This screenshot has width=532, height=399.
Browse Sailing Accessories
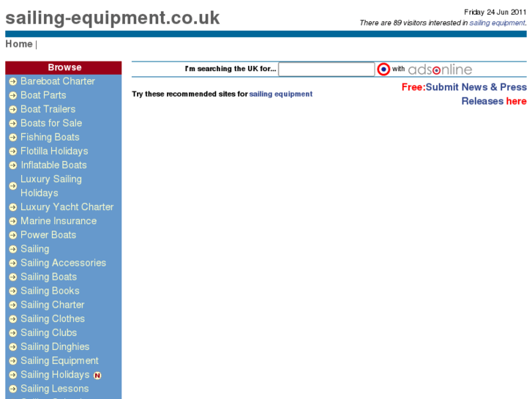point(64,263)
